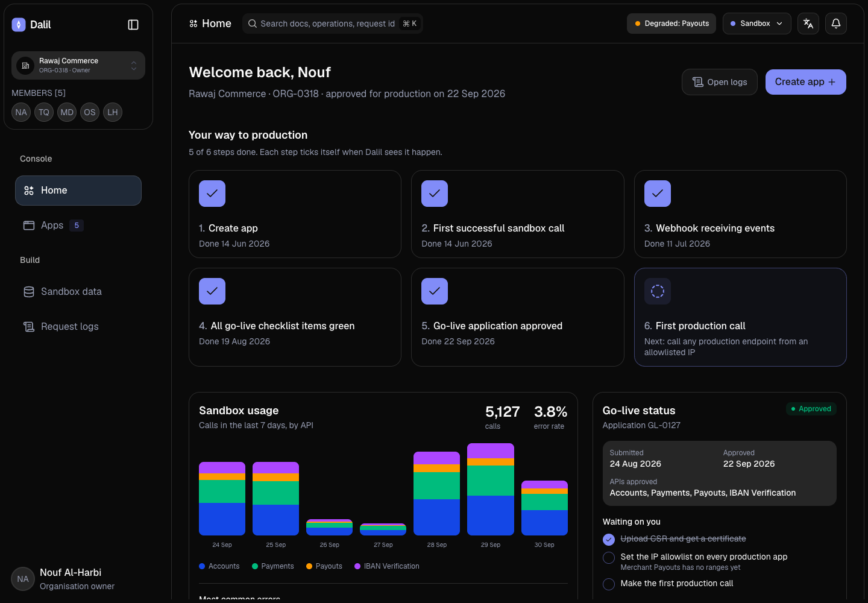Click the Open logs button
The image size is (868, 603).
click(720, 82)
